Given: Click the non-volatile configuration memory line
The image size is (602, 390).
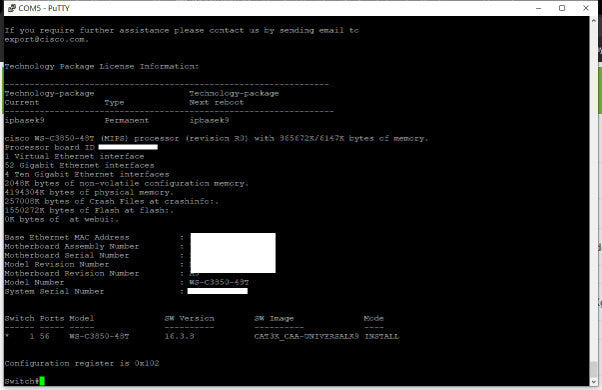Looking at the screenshot, I should pos(127,183).
